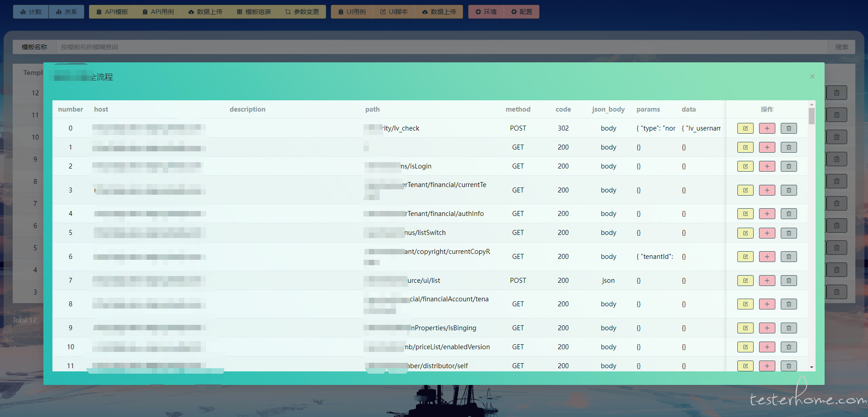Click the POST method in row 7

point(518,281)
